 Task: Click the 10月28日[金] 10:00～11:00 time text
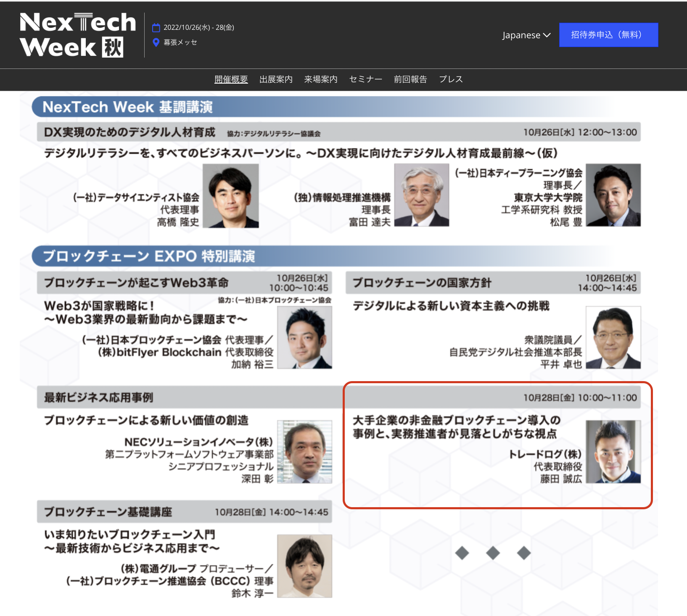(x=580, y=398)
